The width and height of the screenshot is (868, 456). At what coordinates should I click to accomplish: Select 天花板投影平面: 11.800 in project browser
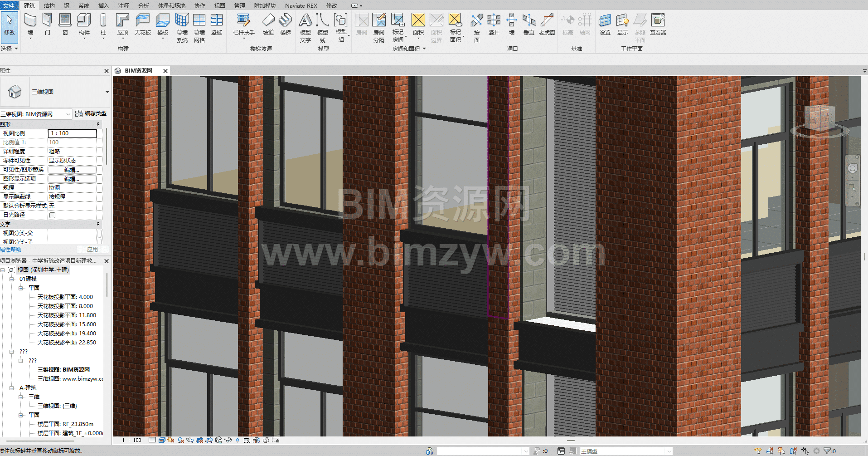pos(67,315)
